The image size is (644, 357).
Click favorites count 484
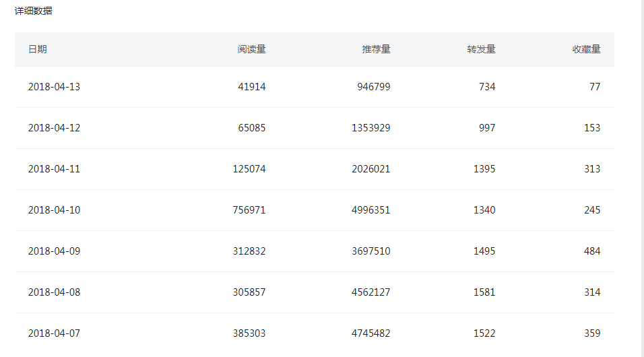pos(592,251)
